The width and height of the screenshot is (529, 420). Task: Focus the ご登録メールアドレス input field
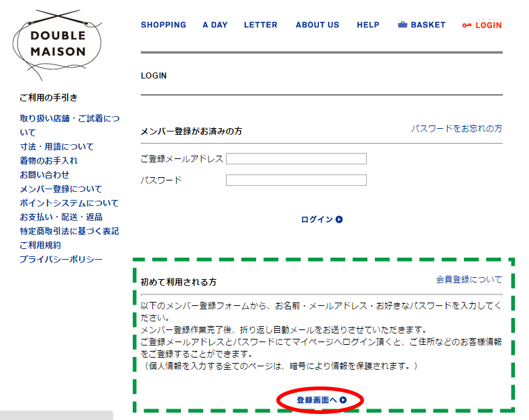(x=296, y=159)
